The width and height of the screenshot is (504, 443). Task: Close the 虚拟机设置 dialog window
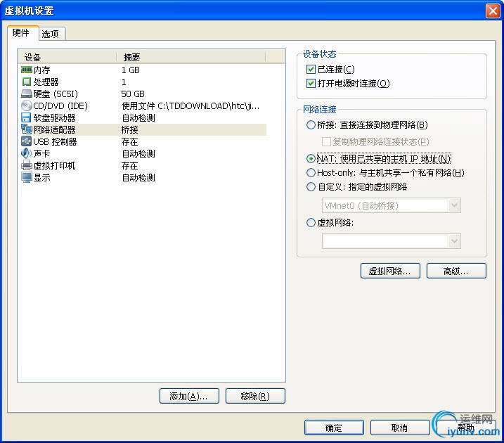click(x=493, y=11)
